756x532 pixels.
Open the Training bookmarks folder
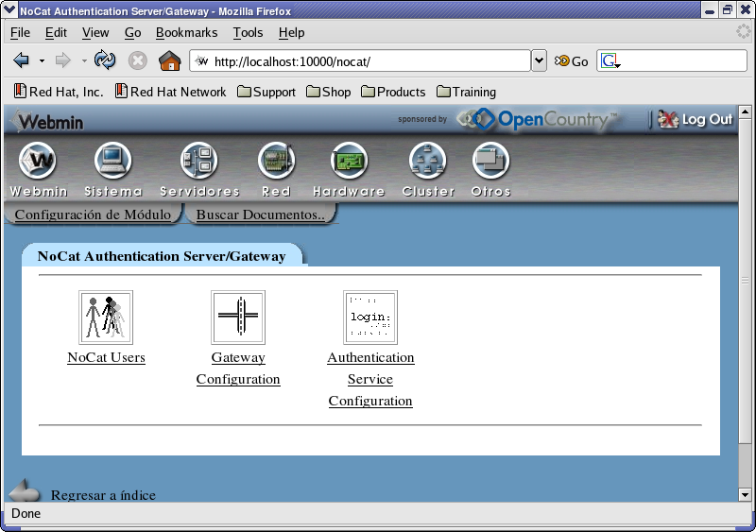coord(466,92)
